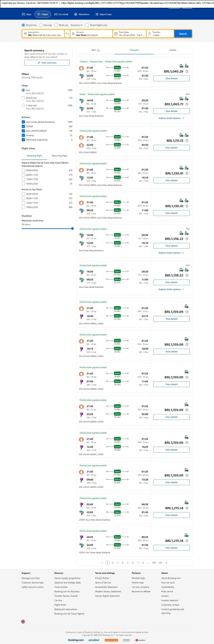The height and width of the screenshot is (644, 214).
Task: Click the info icon next to Best tab
Action: coord(98,50)
